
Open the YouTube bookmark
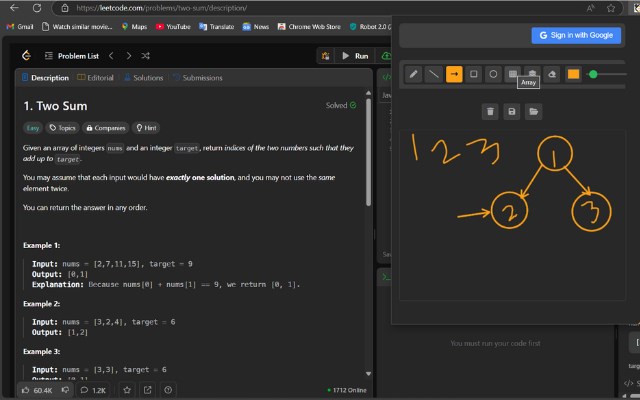(173, 27)
